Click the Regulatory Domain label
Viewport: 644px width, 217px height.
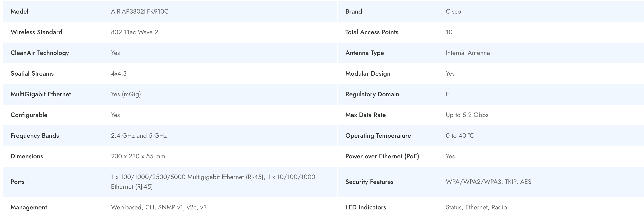click(x=372, y=94)
